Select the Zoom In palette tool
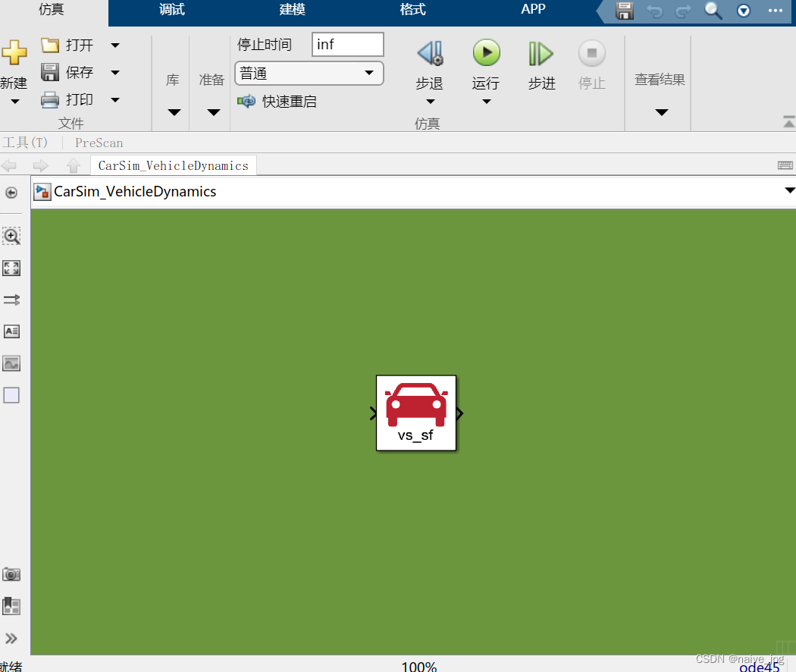Image resolution: width=796 pixels, height=672 pixels. pos(11,236)
